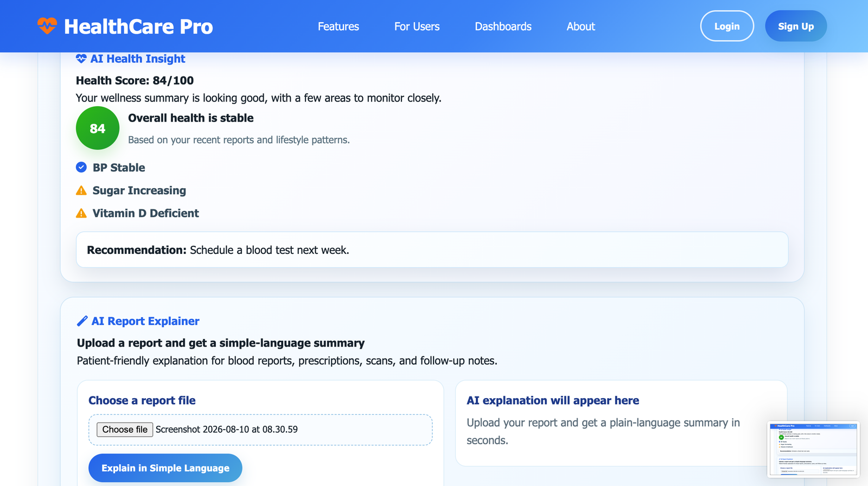The image size is (868, 486).
Task: Click Upload your report plain-language summary text
Action: [x=603, y=431]
